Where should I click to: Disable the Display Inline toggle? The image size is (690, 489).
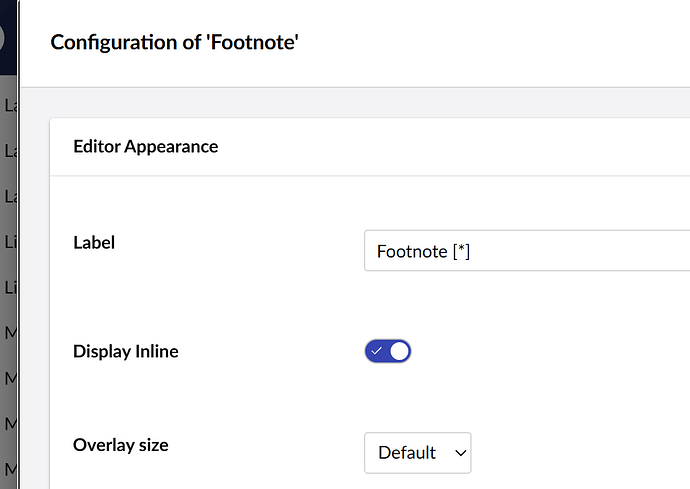[388, 351]
